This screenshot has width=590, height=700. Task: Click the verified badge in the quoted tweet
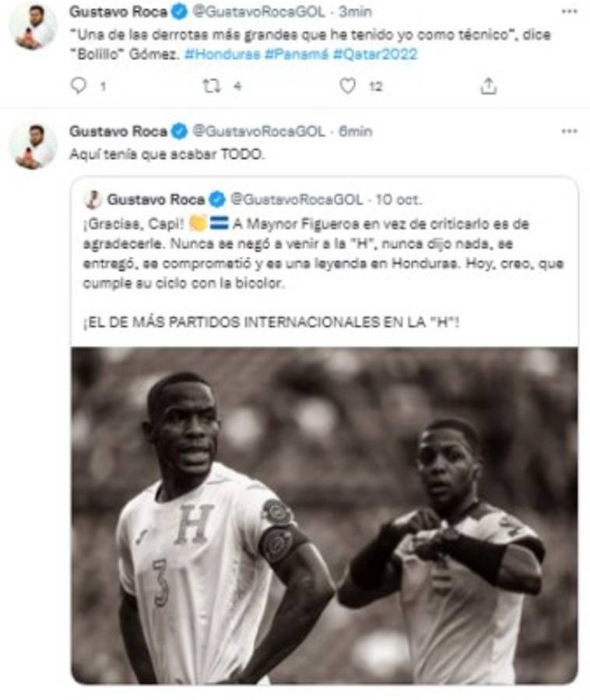pyautogui.click(x=217, y=198)
